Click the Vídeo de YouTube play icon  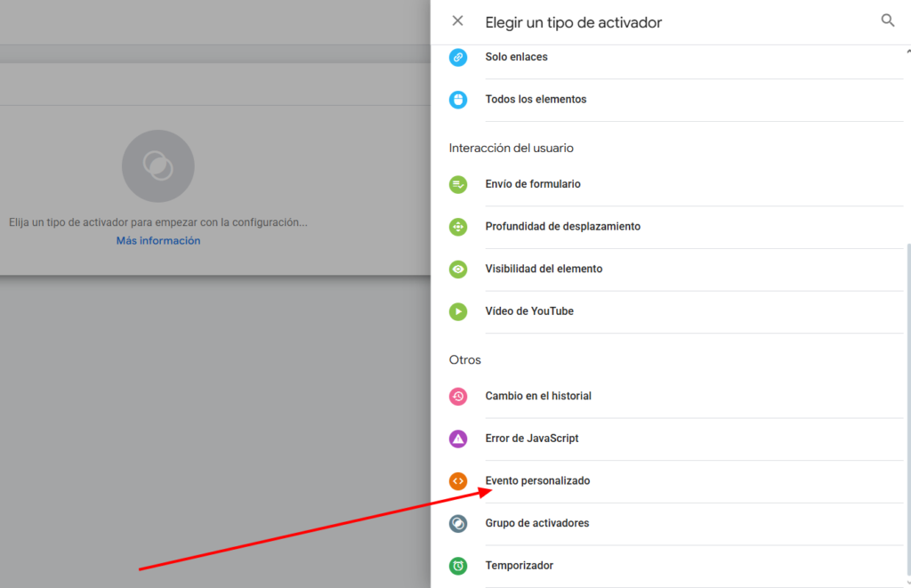click(458, 311)
